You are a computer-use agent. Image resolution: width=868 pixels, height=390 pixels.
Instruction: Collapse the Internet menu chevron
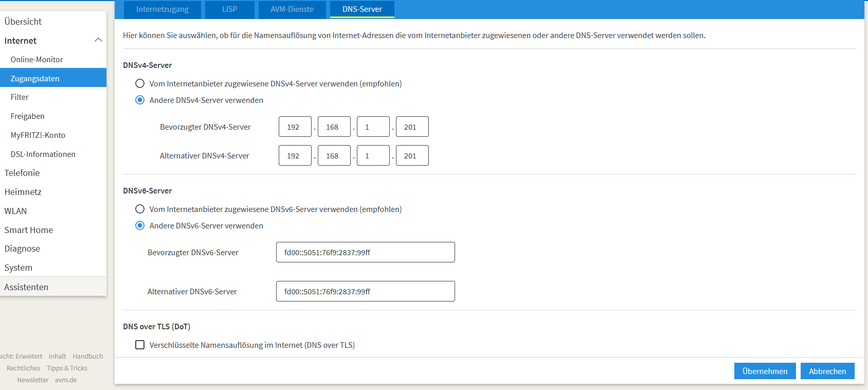[x=98, y=40]
